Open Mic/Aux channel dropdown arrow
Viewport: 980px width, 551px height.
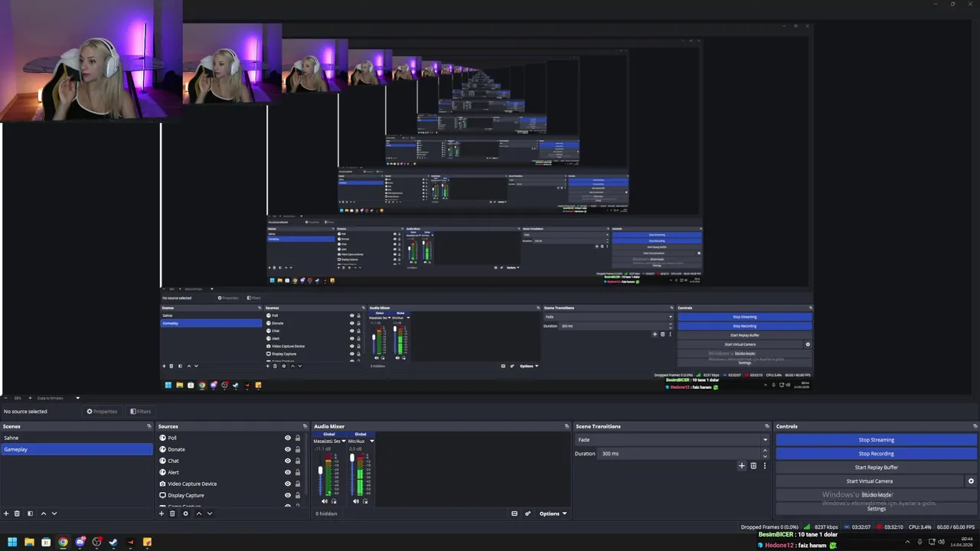pos(372,441)
